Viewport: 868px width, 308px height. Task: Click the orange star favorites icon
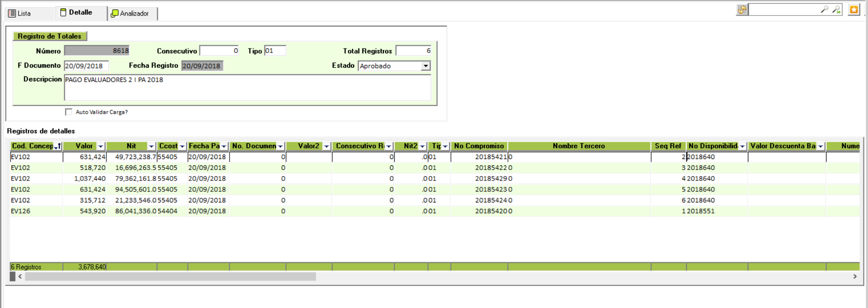pyautogui.click(x=854, y=10)
